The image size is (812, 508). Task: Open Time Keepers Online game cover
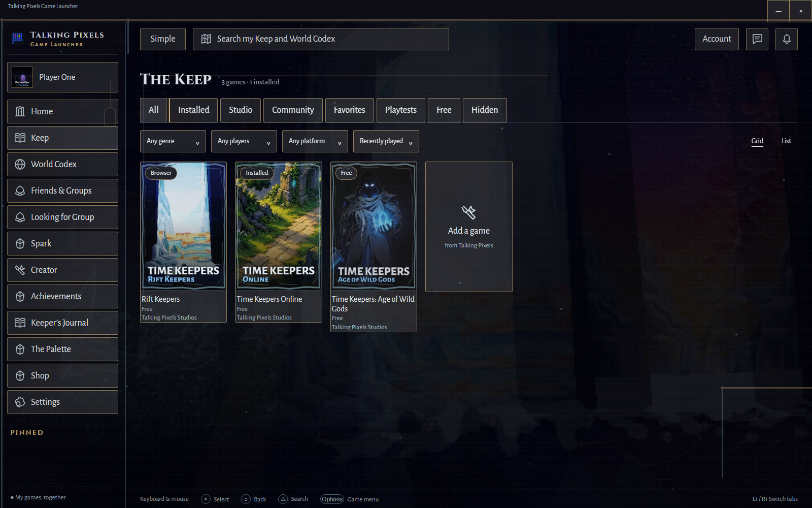pyautogui.click(x=279, y=226)
